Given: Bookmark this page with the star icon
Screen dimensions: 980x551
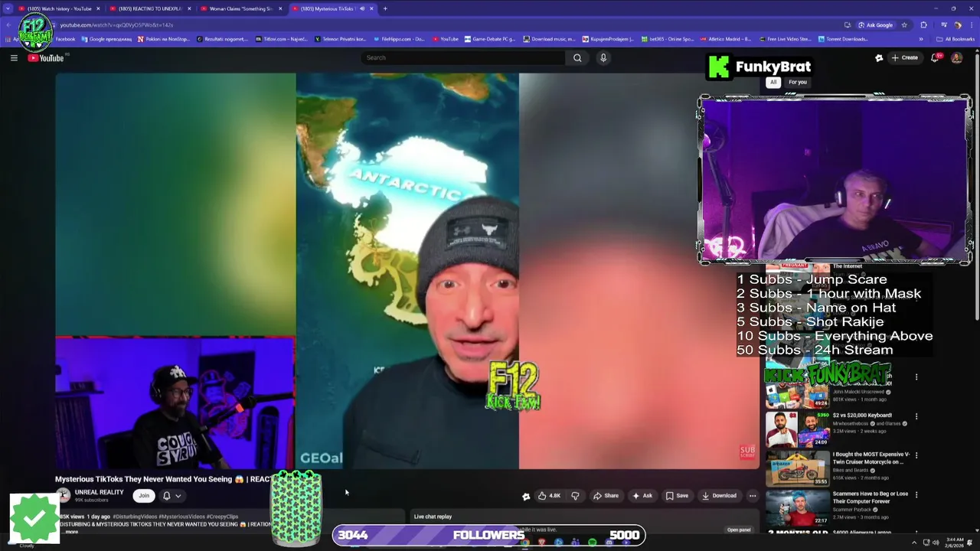Looking at the screenshot, I should [904, 24].
